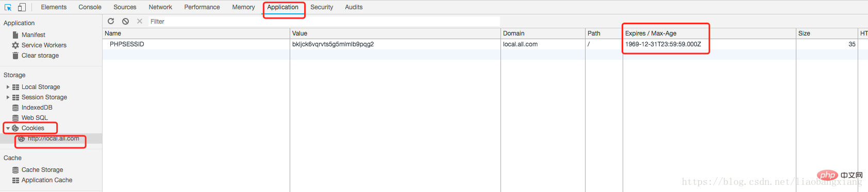Image resolution: width=868 pixels, height=192 pixels.
Task: Select the Service Workers gear icon
Action: 15,45
